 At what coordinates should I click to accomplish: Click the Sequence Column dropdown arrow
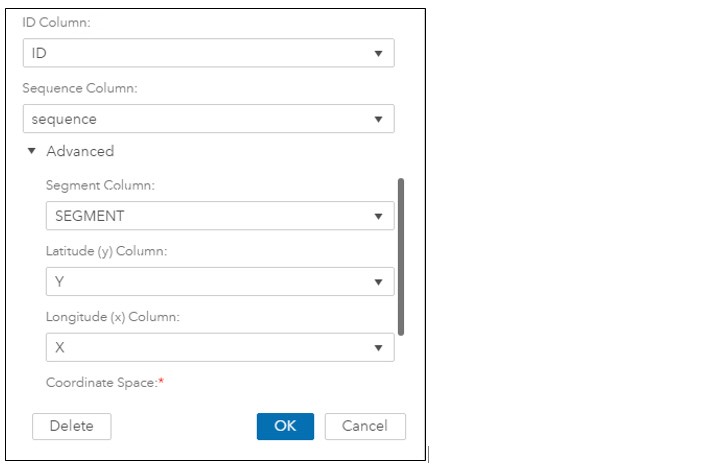(x=378, y=120)
